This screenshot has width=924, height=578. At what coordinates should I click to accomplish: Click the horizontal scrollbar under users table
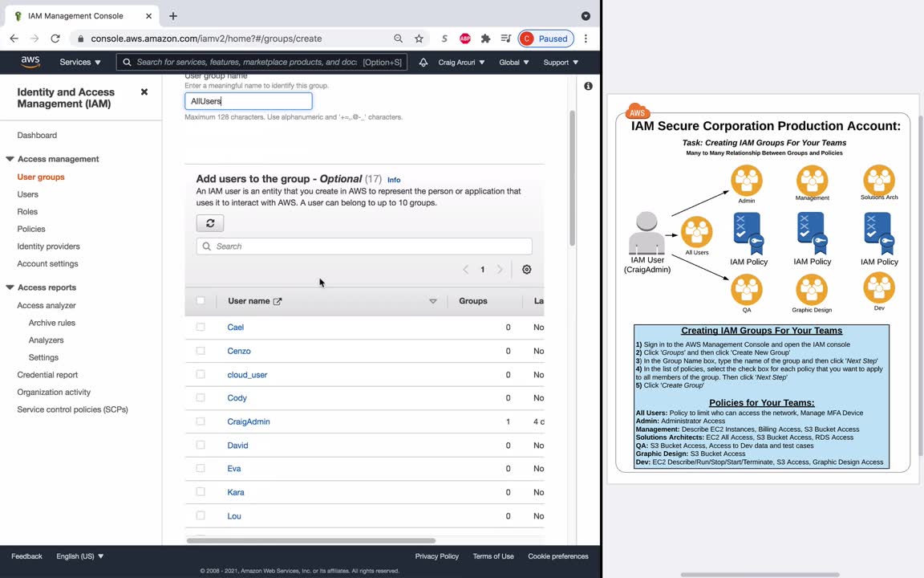click(311, 540)
